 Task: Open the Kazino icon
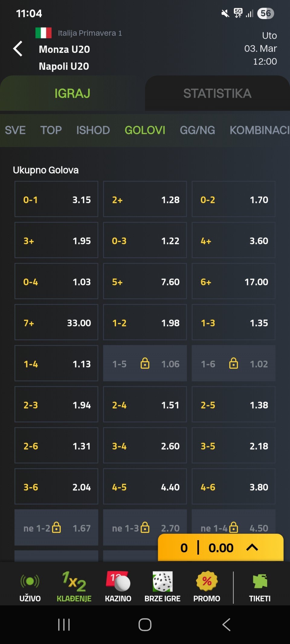118,582
